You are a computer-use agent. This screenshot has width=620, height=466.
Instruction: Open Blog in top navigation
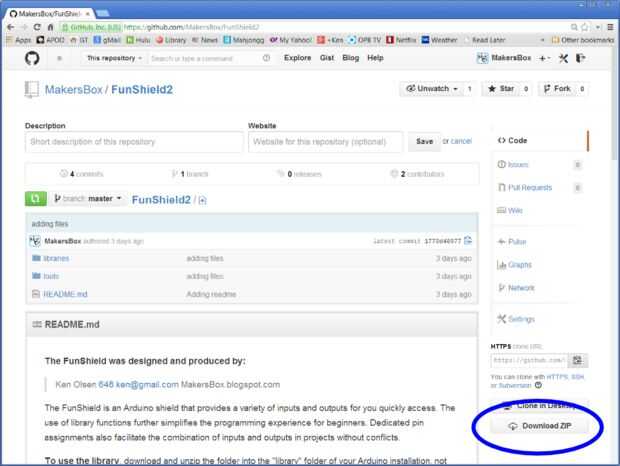click(350, 58)
